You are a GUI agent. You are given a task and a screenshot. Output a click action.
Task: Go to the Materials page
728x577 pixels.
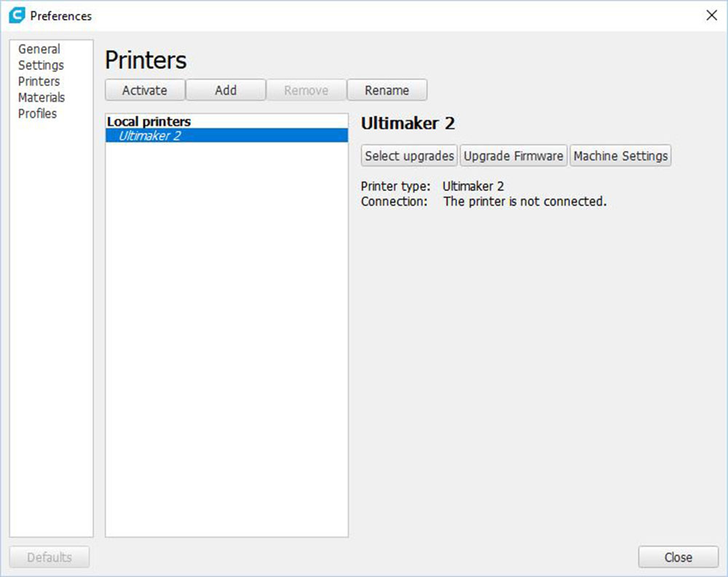click(x=41, y=97)
